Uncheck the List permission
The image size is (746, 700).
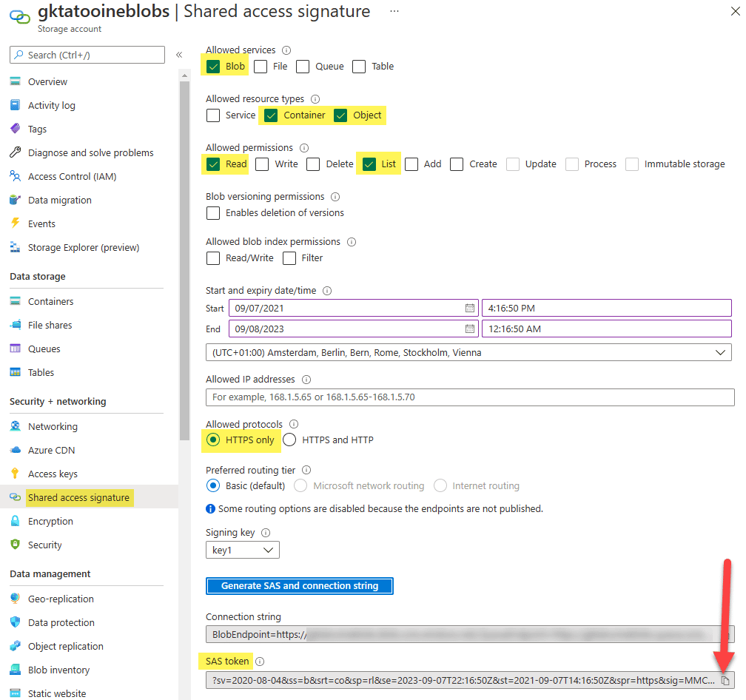click(369, 164)
